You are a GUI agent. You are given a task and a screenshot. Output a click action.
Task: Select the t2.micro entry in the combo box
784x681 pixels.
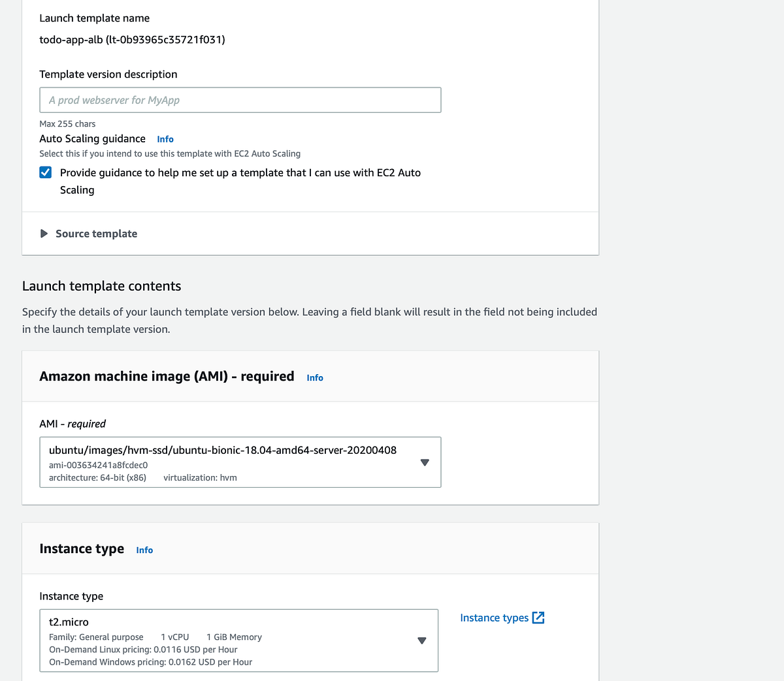coord(68,622)
